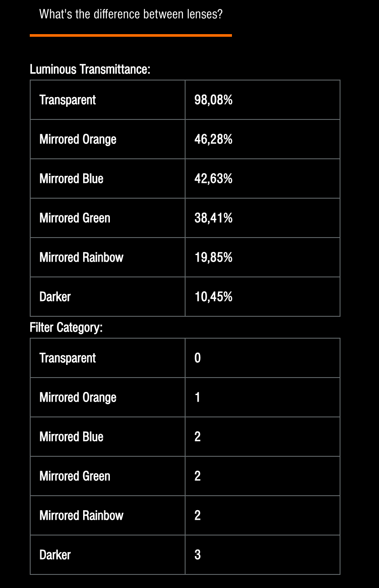
Task: Click filter category value 3 for Darker
Action: 197,555
